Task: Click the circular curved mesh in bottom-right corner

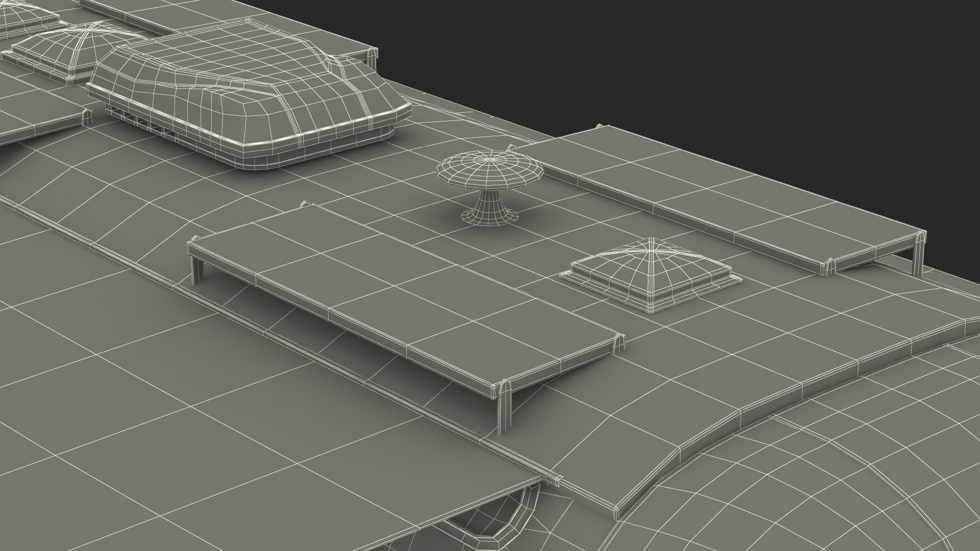Action: pyautogui.click(x=842, y=469)
